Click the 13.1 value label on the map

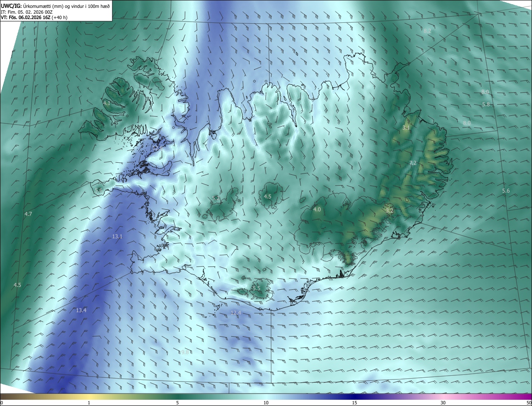click(x=117, y=237)
